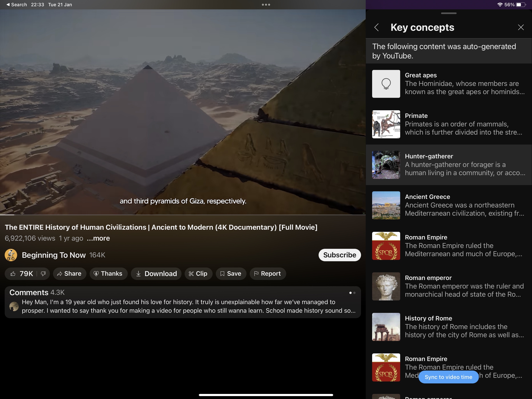
Task: Dislike the video with thumbs down
Action: (x=43, y=274)
